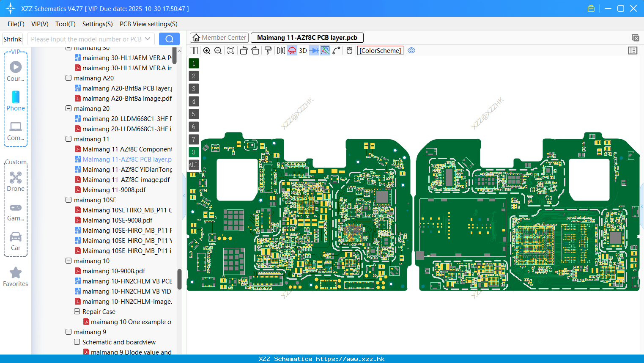Toggle eye visibility icon in toolbar
Screen dimensions: 644x363
411,51
